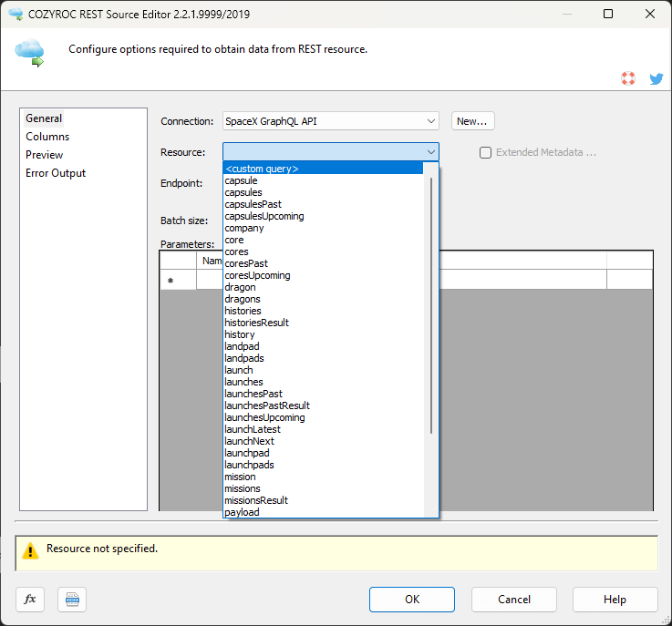Open the Twitter bird icon link
This screenshot has width=672, height=626.
click(x=656, y=78)
